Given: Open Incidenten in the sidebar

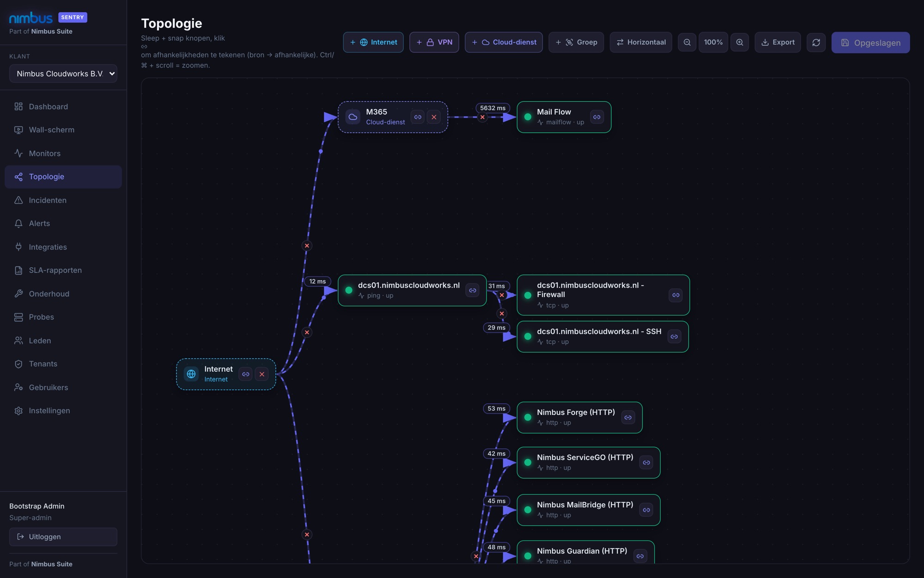Looking at the screenshot, I should coord(63,200).
